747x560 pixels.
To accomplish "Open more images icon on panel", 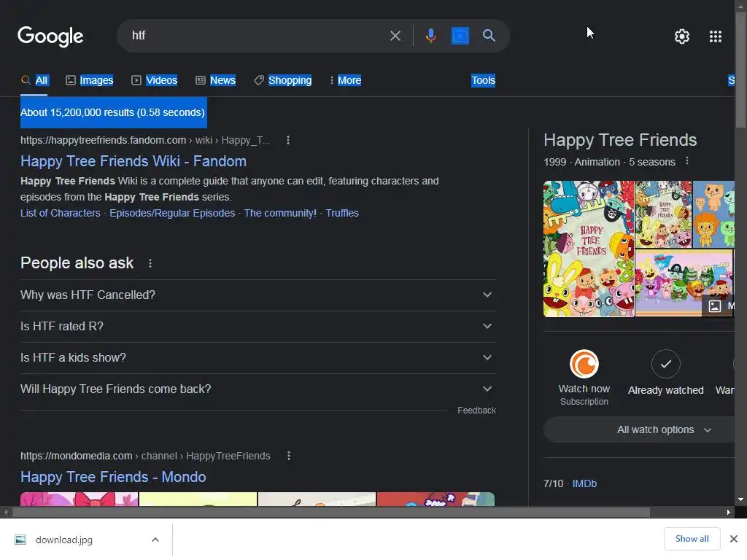I will [715, 306].
